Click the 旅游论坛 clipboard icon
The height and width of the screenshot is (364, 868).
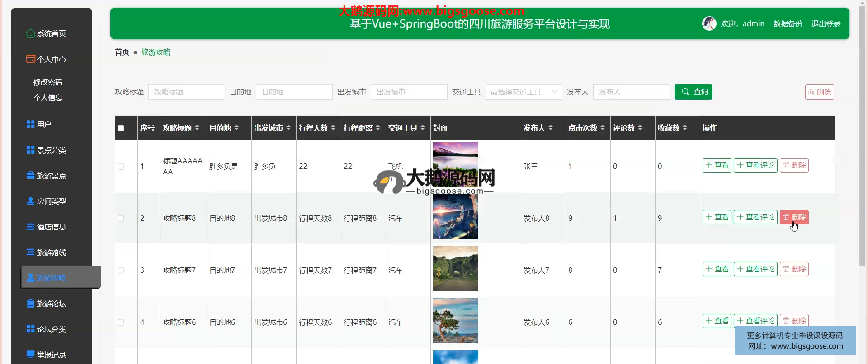point(30,303)
